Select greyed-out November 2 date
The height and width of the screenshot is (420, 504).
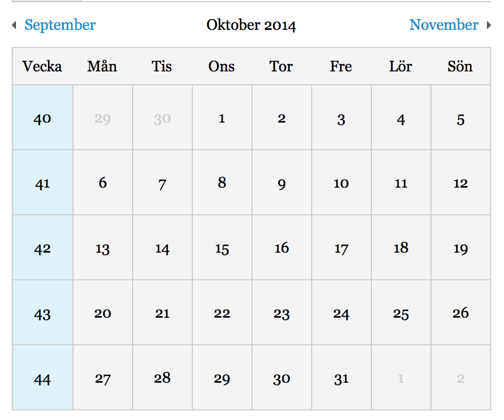tap(461, 377)
